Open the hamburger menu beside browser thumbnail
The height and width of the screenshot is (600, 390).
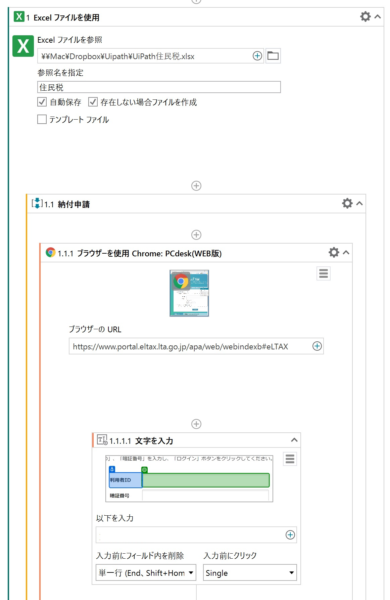pyautogui.click(x=323, y=273)
